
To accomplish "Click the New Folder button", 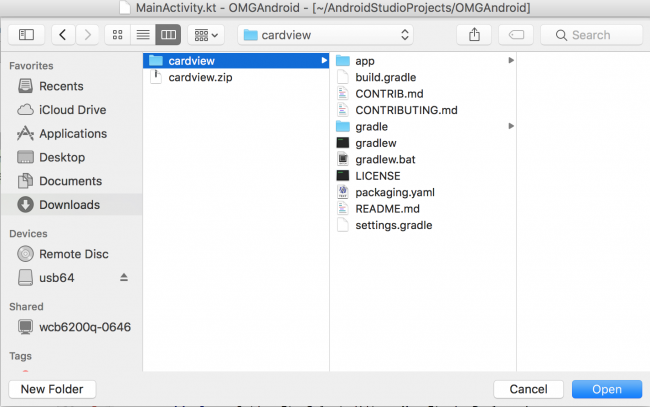I will click(52, 389).
